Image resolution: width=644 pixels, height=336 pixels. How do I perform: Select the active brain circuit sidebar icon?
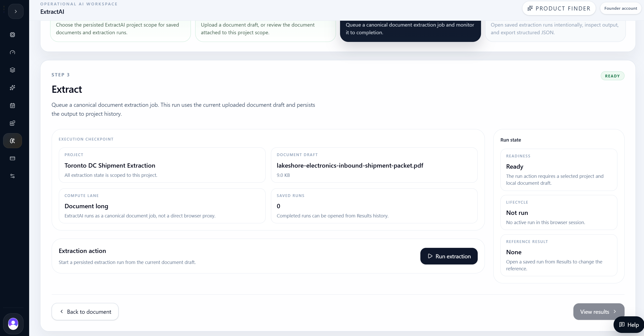click(12, 141)
